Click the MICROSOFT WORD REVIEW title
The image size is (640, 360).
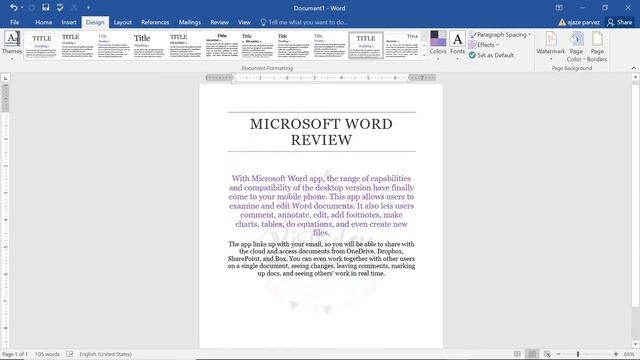(321, 132)
